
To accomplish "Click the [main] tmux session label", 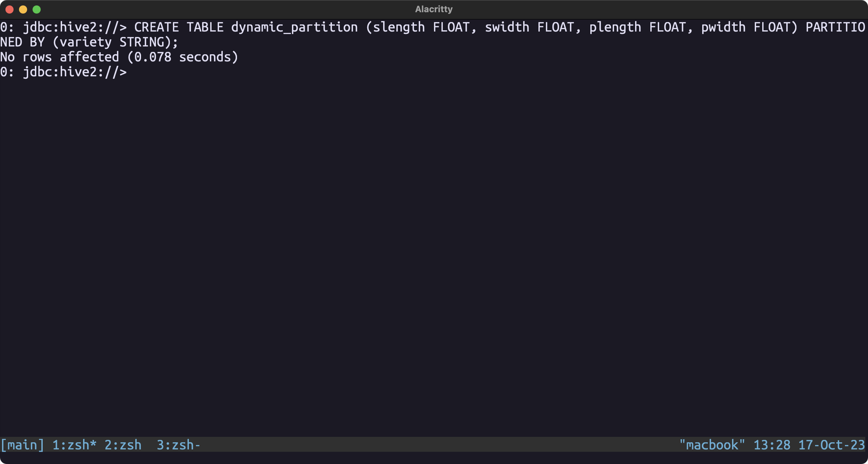I will [x=22, y=445].
